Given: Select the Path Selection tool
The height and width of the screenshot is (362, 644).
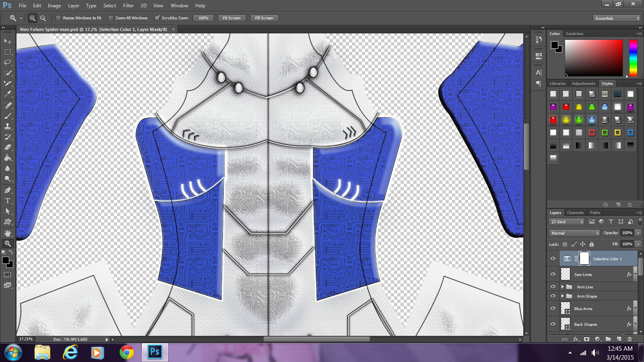Looking at the screenshot, I should [8, 211].
